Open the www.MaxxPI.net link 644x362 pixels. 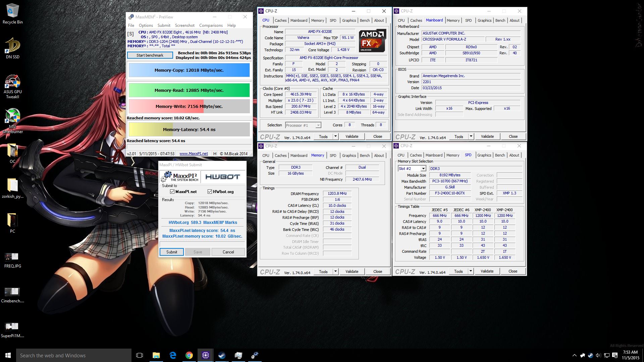194,154
